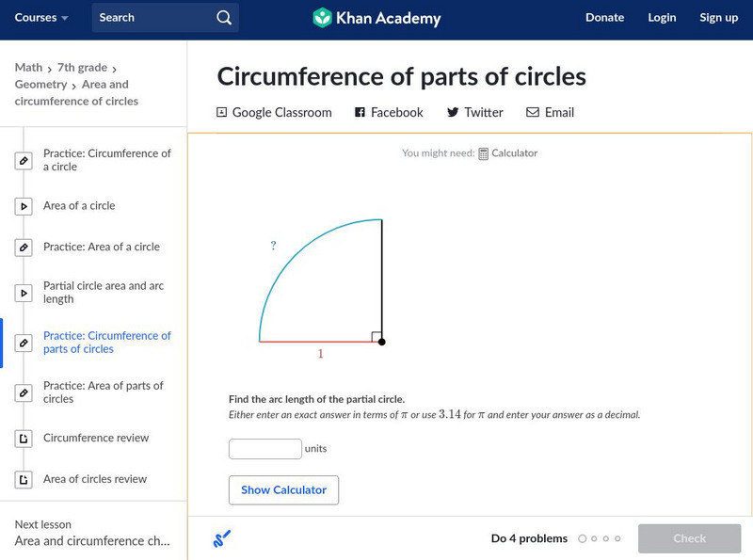This screenshot has height=560, width=753.
Task: Click the Login link
Action: pos(662,18)
